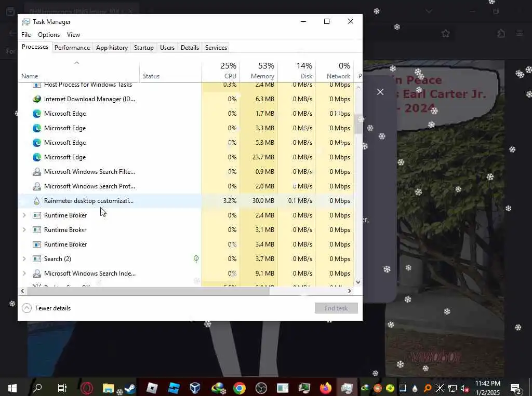532x396 pixels.
Task: Select Internet Download Manager process icon
Action: 37,99
